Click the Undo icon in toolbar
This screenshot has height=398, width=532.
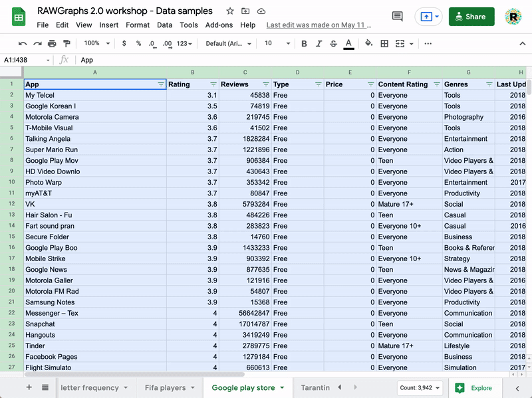(x=23, y=43)
